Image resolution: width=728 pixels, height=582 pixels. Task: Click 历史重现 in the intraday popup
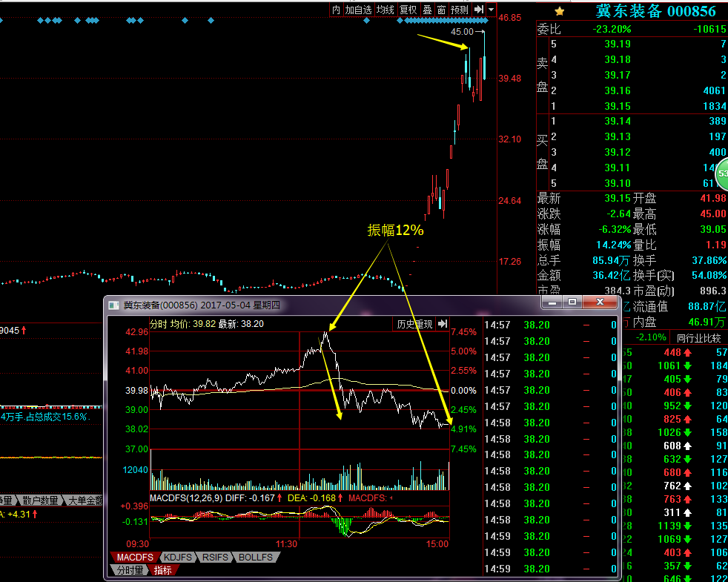pos(414,324)
